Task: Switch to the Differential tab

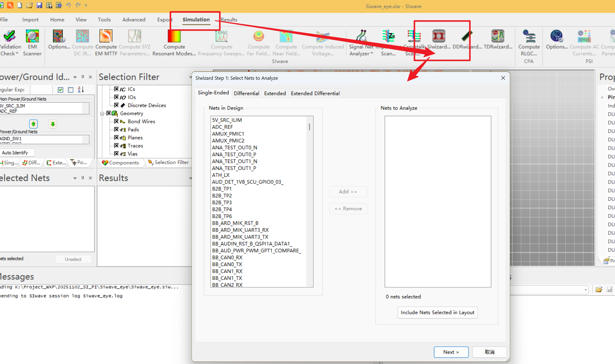Action: 246,93
